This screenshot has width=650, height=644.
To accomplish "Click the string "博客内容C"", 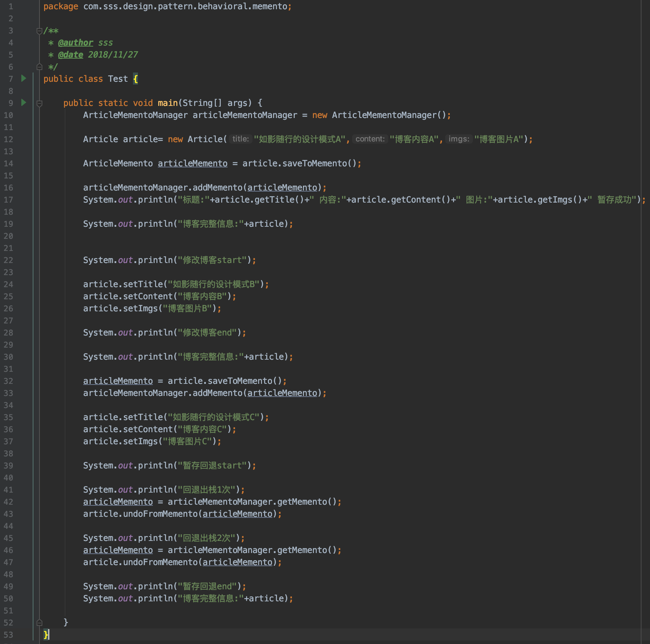I will (202, 429).
